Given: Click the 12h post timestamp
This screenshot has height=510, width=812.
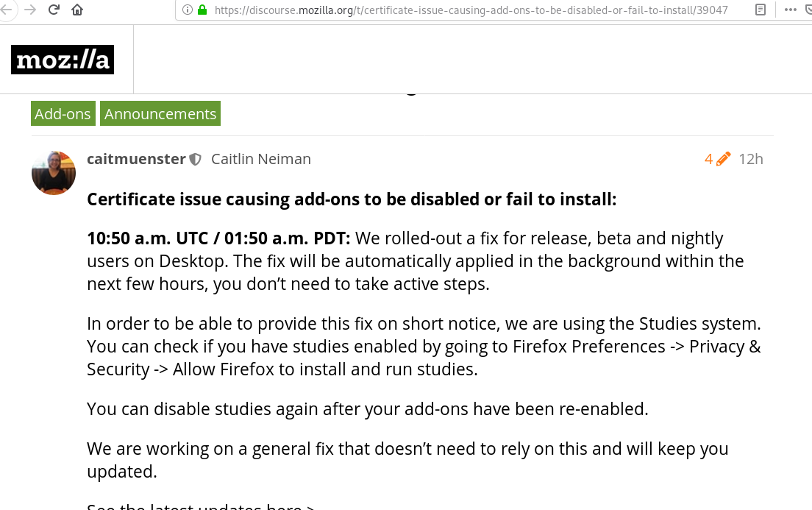Looking at the screenshot, I should tap(751, 159).
